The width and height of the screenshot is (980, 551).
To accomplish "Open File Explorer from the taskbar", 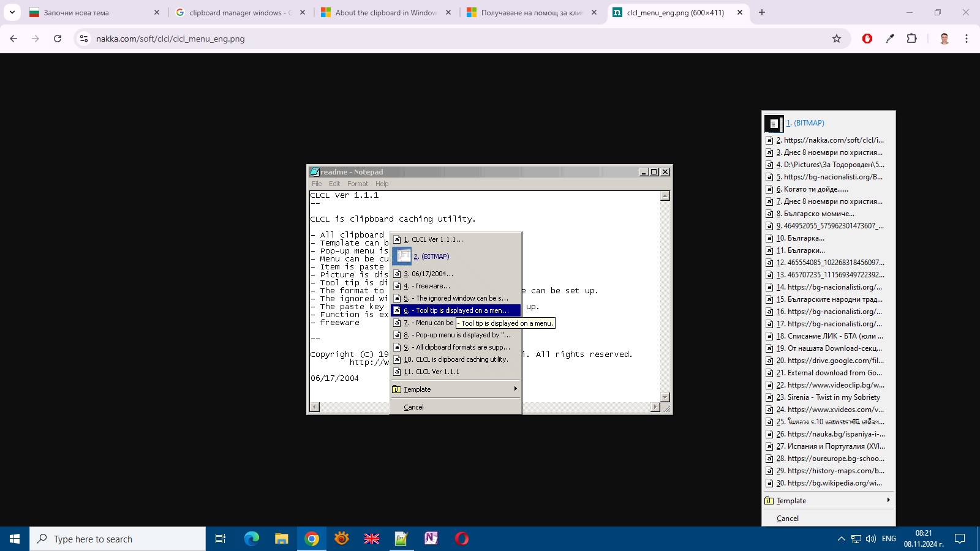I will coord(282,539).
